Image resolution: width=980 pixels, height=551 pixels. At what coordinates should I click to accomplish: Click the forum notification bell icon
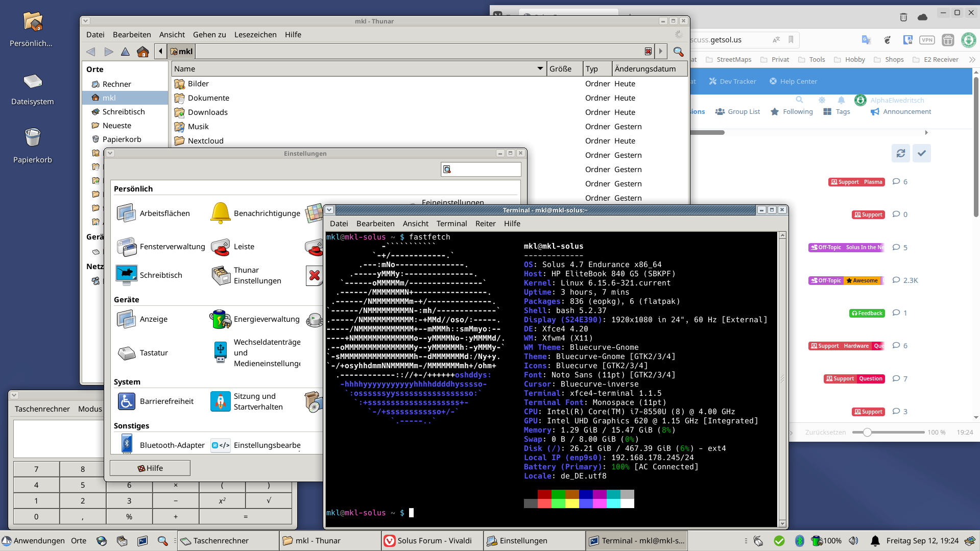(x=841, y=100)
